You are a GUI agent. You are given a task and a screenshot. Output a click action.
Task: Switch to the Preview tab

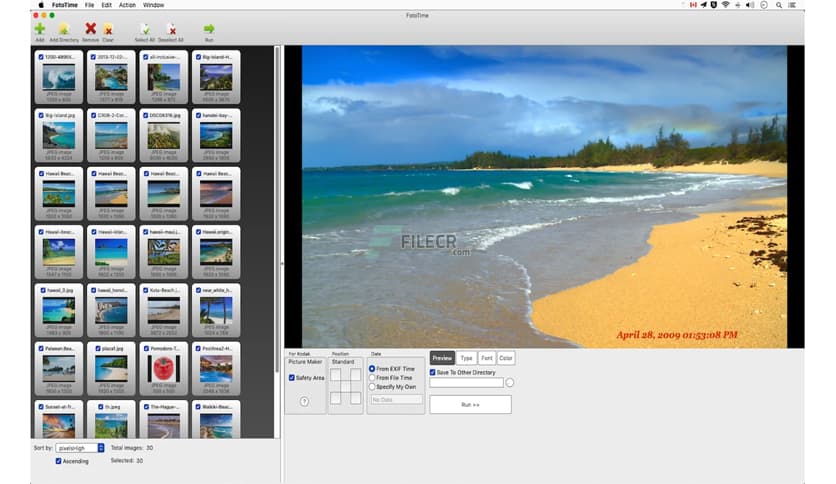tap(442, 358)
